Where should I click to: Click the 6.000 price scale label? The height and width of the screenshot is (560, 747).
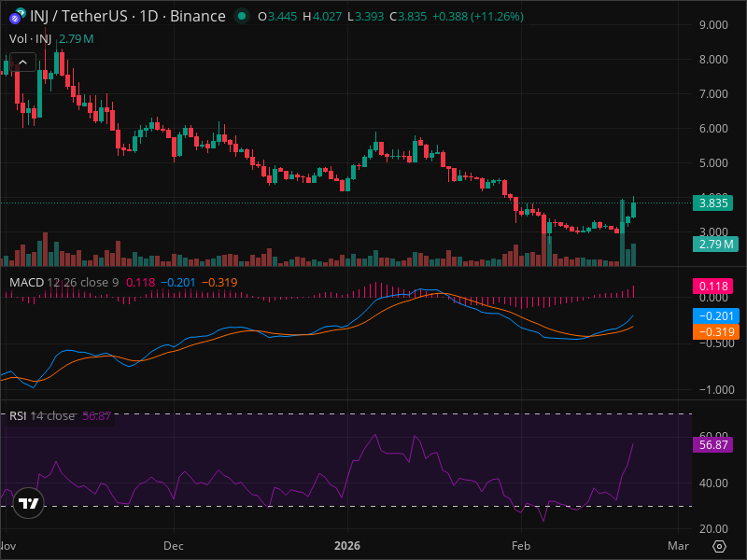pos(713,129)
